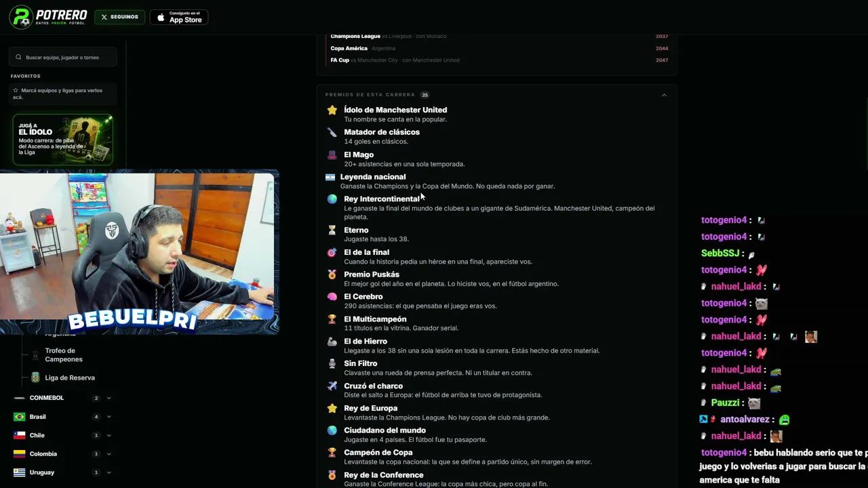Click the Chile flag icon in the sidebar
868x488 pixels.
19,435
